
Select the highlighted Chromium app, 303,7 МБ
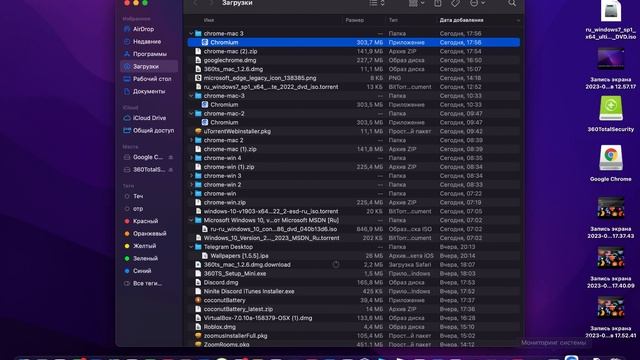tap(353, 42)
